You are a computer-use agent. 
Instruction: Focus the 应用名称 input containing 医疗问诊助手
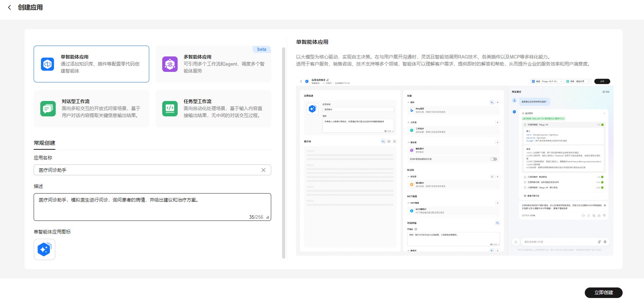[152, 170]
